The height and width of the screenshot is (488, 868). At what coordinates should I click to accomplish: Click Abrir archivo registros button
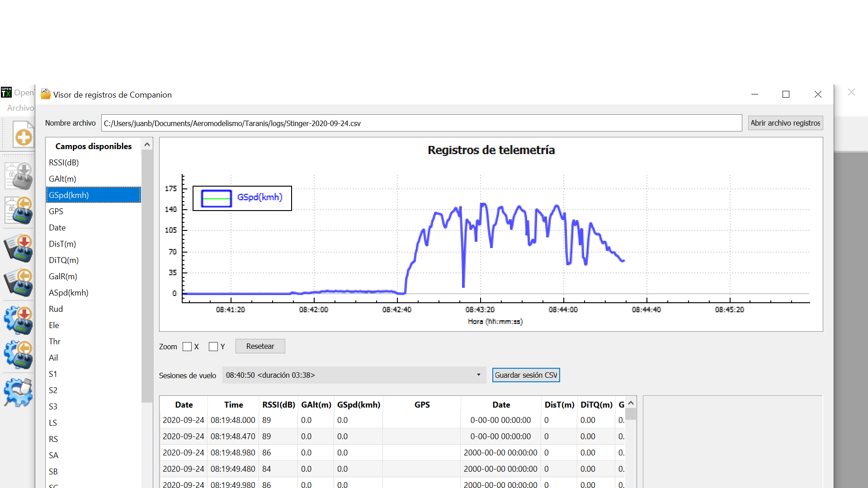pyautogui.click(x=785, y=123)
